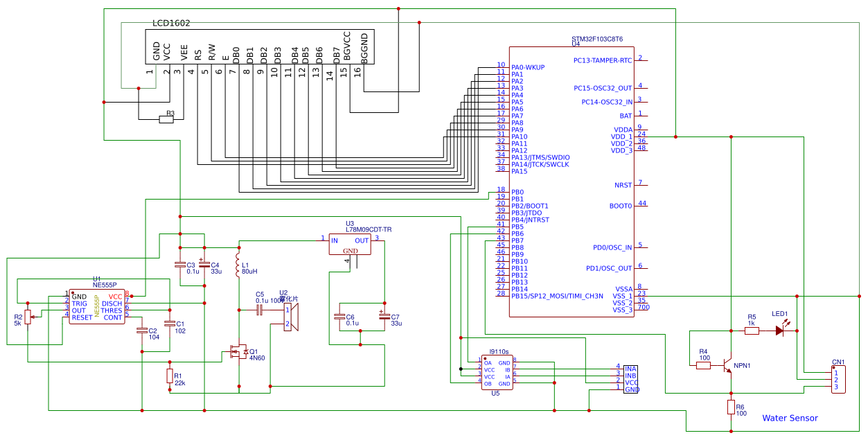Select the INA/INB/VCC/GND 4-pin header
868x440 pixels.
tap(630, 378)
